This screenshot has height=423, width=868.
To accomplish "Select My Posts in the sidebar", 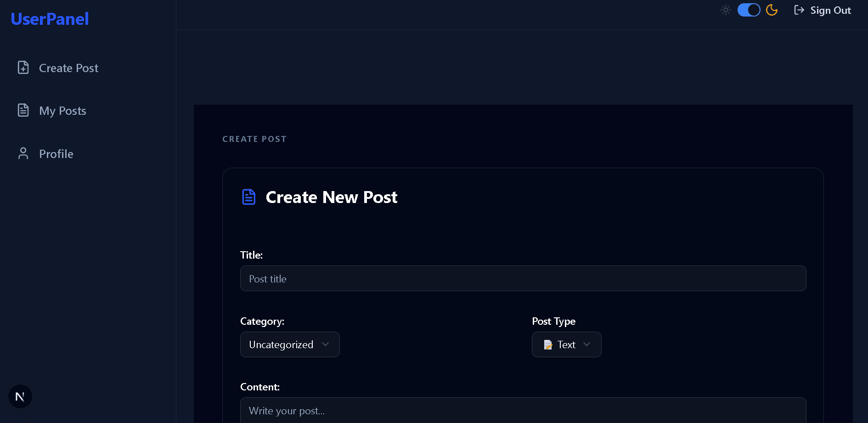I will (62, 110).
